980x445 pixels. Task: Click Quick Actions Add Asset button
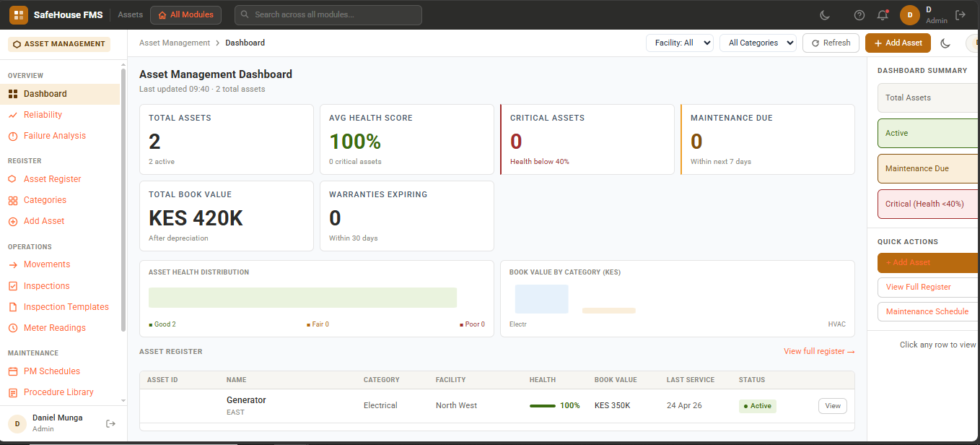(x=928, y=263)
